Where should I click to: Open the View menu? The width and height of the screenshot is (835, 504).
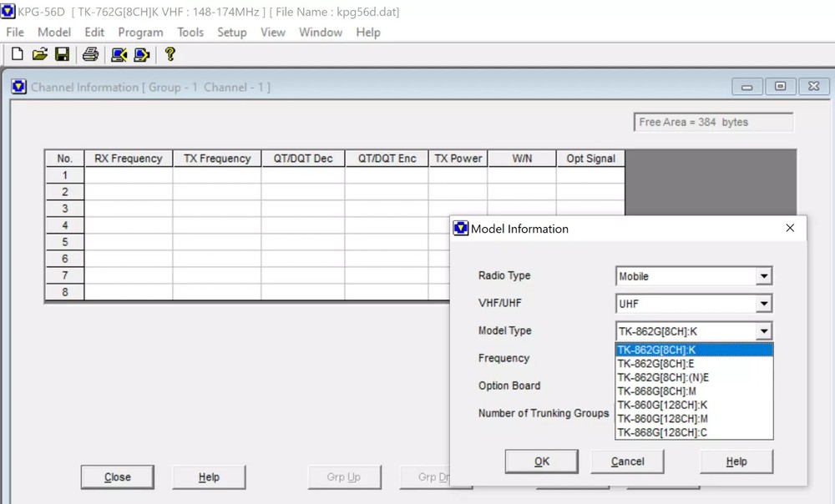click(273, 33)
